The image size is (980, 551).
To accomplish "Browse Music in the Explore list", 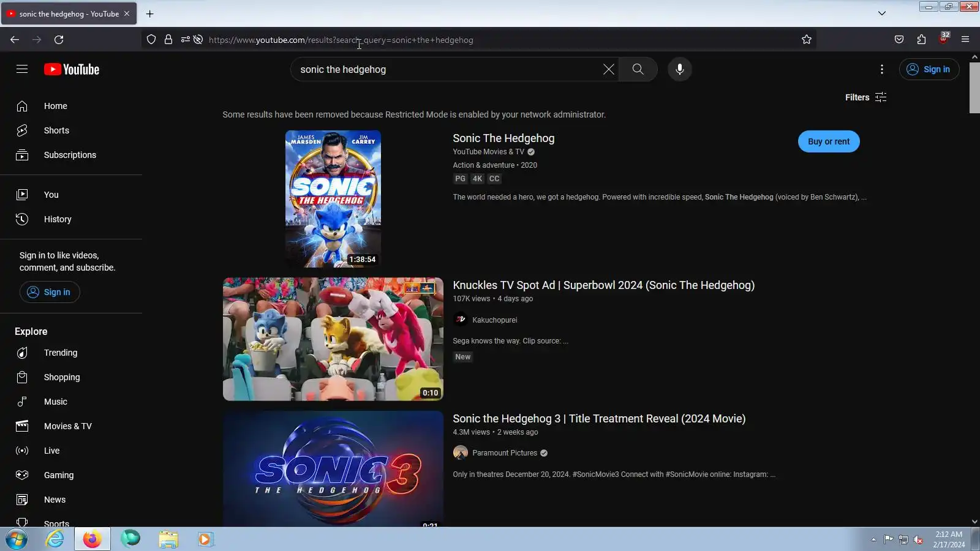I will 71,402.
